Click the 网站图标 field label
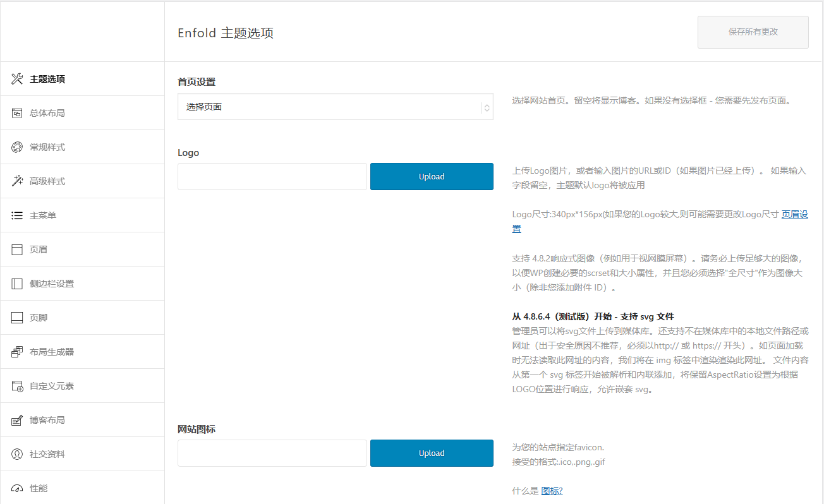Viewport: 824px width, 504px height. 197,429
